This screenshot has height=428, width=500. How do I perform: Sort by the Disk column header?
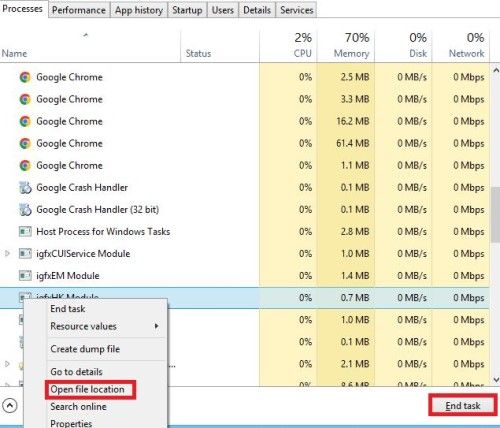403,47
